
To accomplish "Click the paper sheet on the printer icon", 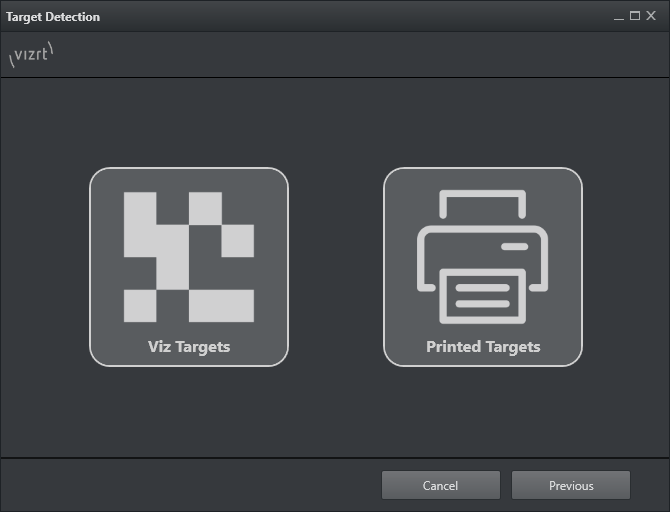I will coord(483,295).
